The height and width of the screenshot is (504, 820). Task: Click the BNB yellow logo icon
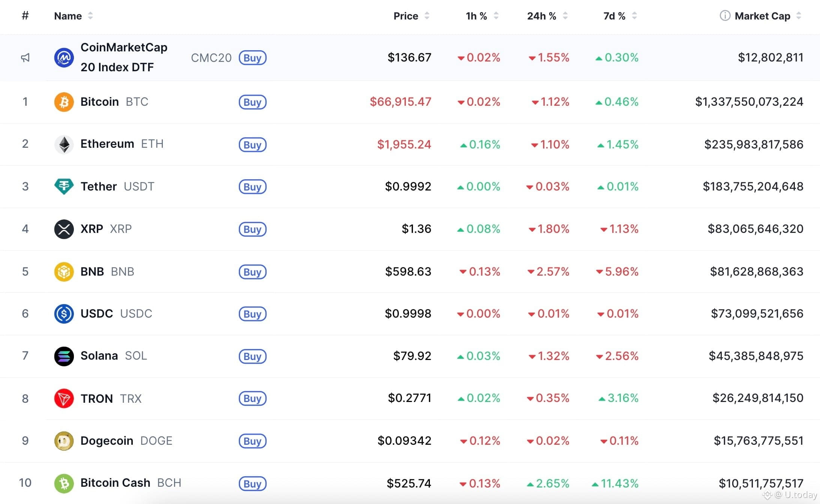pyautogui.click(x=64, y=271)
